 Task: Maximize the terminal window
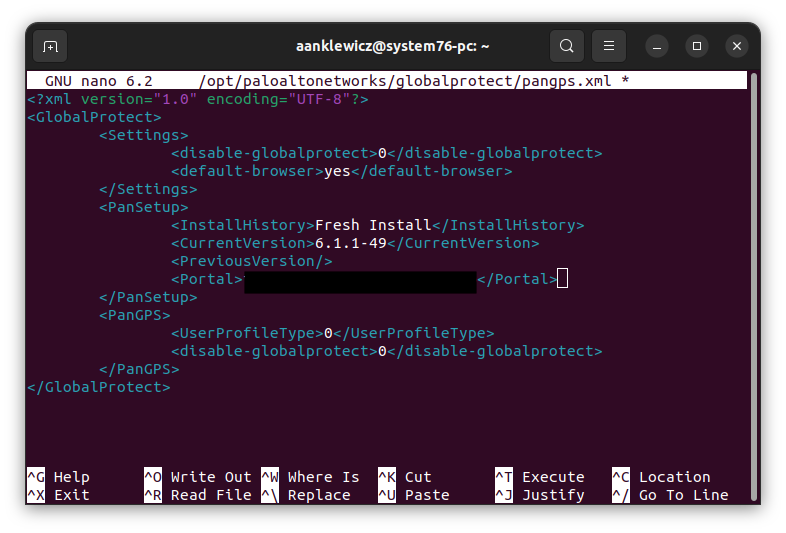(x=697, y=46)
